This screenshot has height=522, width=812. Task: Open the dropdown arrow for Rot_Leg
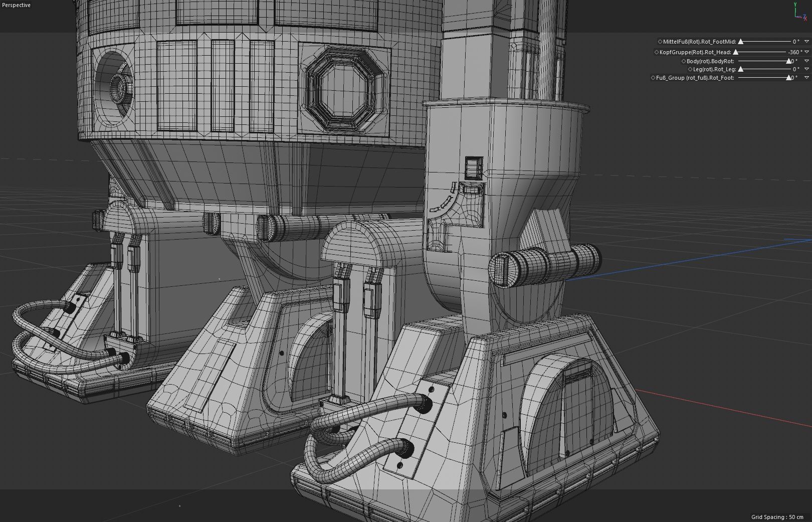click(x=806, y=69)
